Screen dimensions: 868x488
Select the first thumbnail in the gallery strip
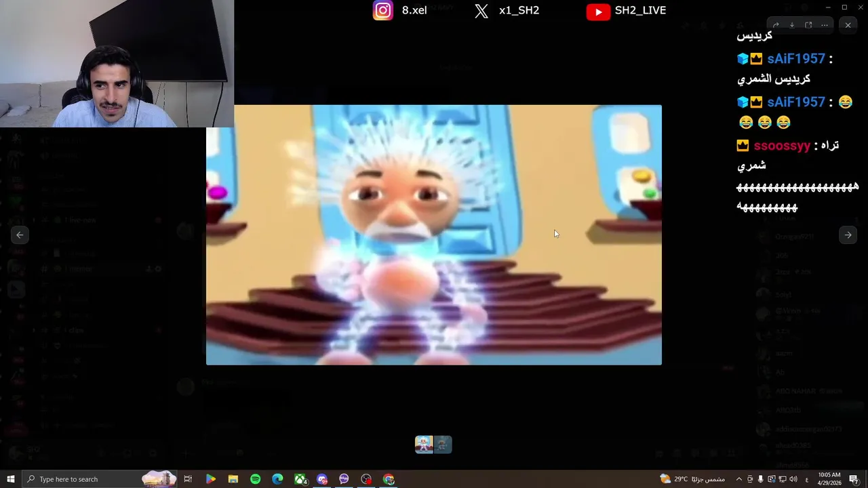tap(424, 444)
